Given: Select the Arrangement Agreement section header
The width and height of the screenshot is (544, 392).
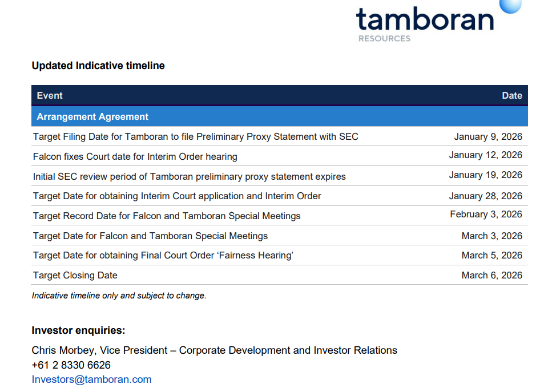Looking at the screenshot, I should (92, 117).
